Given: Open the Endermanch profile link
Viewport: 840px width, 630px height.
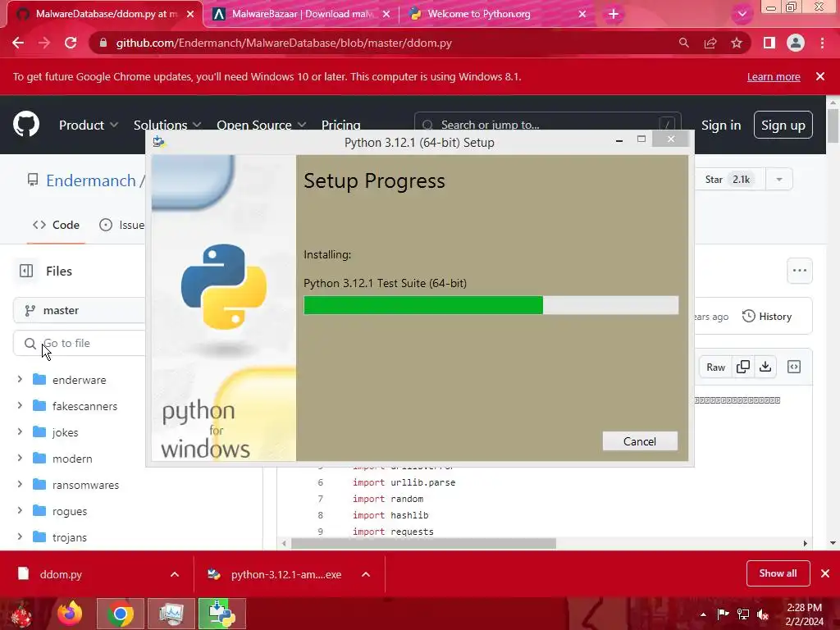Looking at the screenshot, I should (91, 180).
